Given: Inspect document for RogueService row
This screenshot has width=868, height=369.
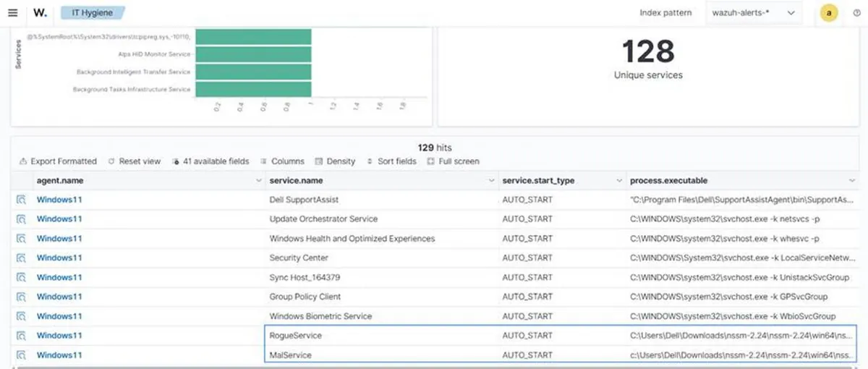Looking at the screenshot, I should click(x=21, y=336).
